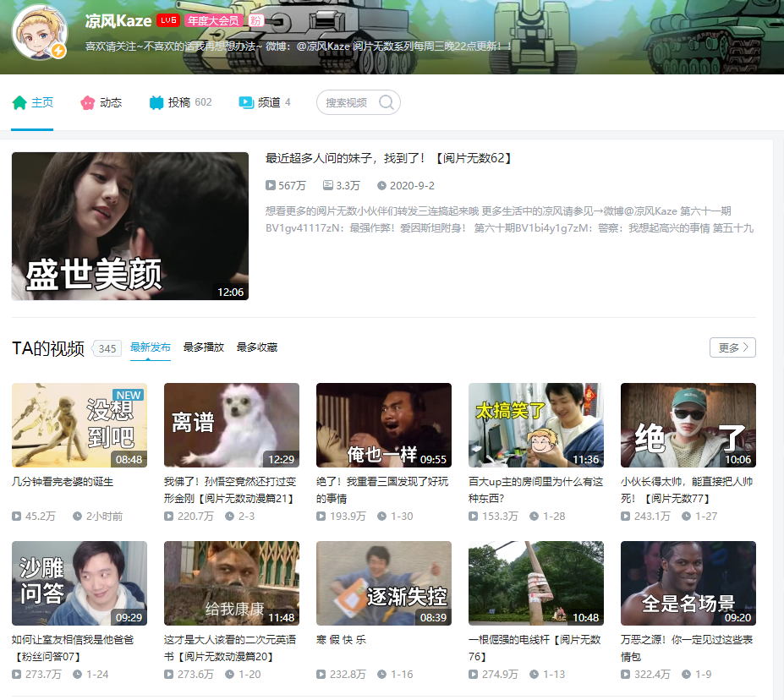Click the play icon beside 273.7万
The image size is (784, 700).
coord(17,674)
